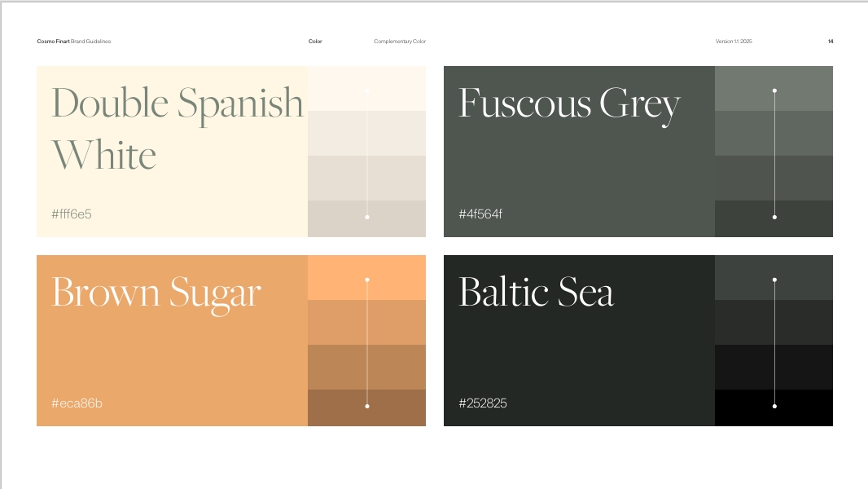Click top dot of Brown Sugar scale
This screenshot has height=489, width=868.
[367, 280]
